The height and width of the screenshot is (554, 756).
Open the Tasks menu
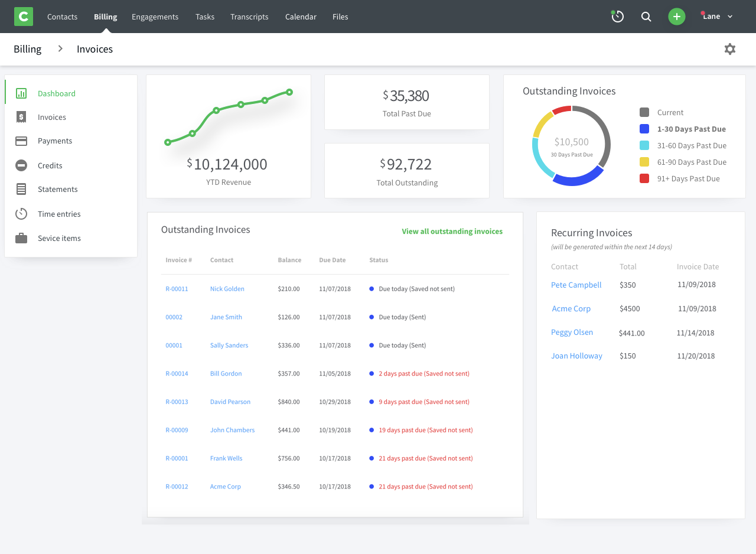(x=205, y=17)
